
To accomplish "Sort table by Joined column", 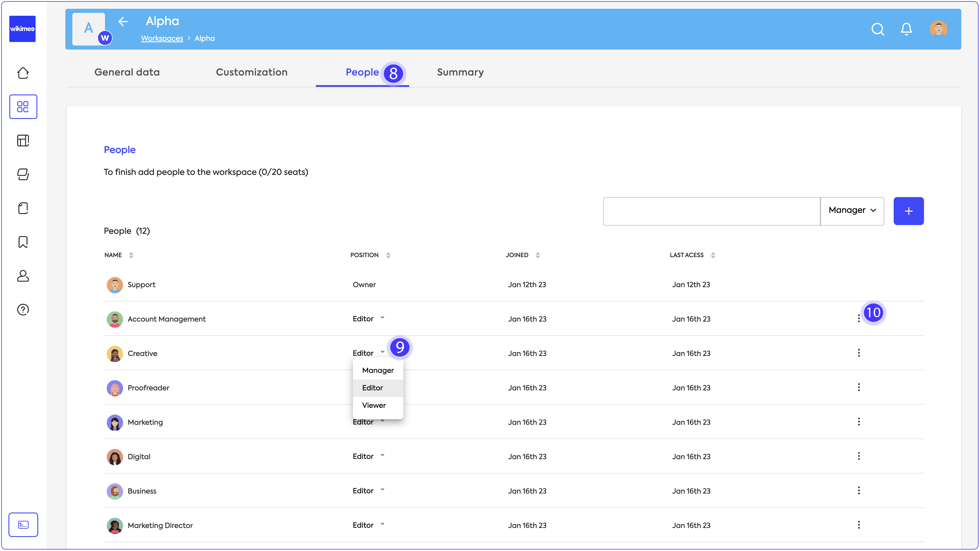I will (x=538, y=255).
